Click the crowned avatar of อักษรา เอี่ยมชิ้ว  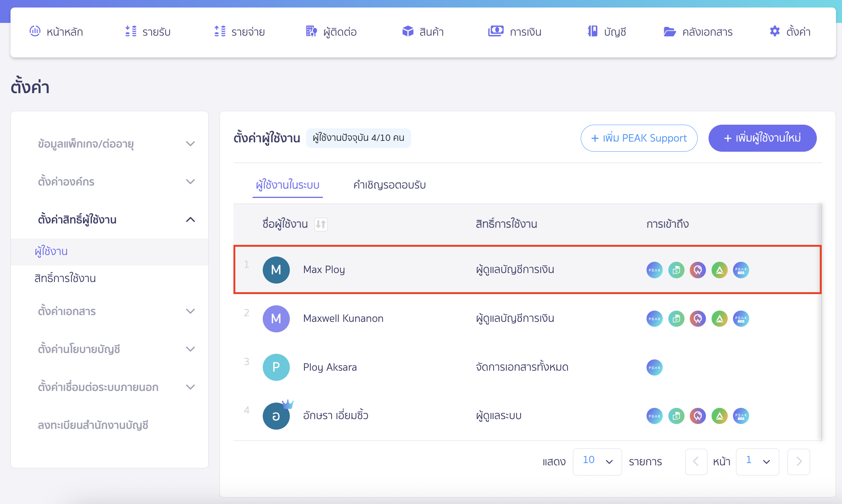276,416
